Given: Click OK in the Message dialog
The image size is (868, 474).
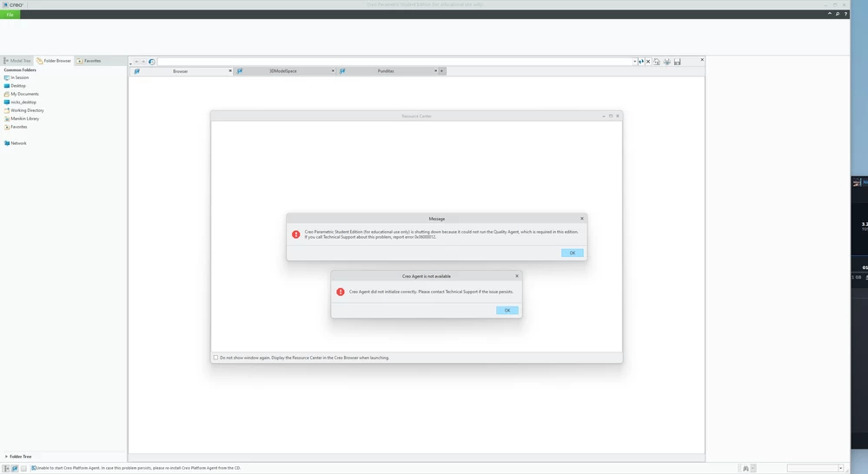Looking at the screenshot, I should [x=572, y=253].
